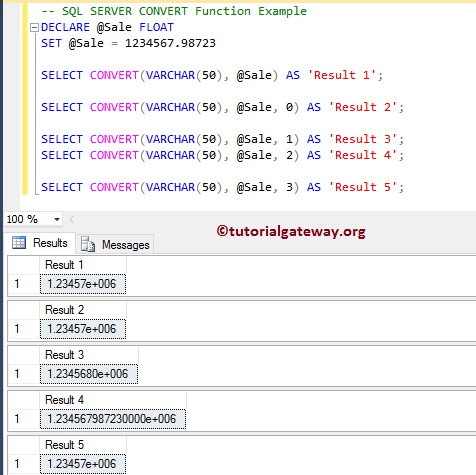
Task: Collapse the DECLARE code block outline toggle
Action: click(x=34, y=27)
